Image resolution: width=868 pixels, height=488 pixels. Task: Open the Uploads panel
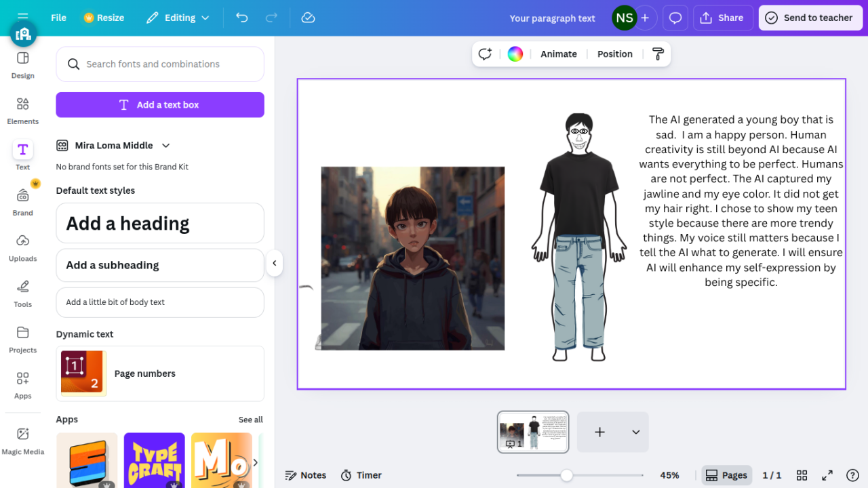click(22, 247)
